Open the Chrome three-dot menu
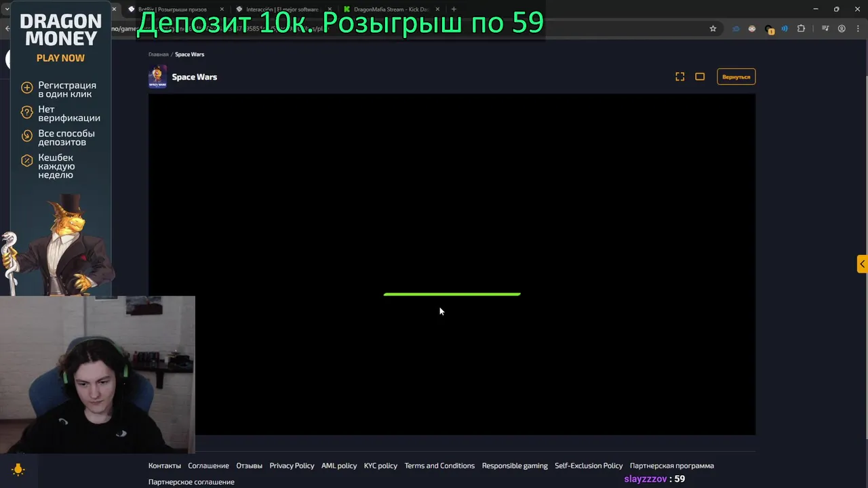This screenshot has height=488, width=868. [x=858, y=28]
